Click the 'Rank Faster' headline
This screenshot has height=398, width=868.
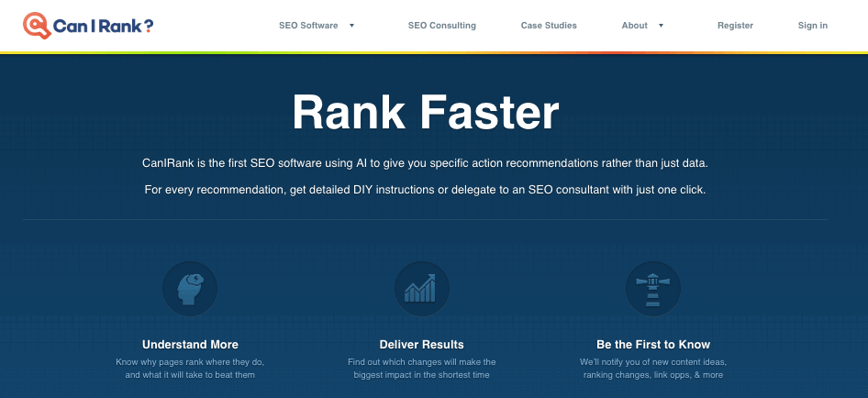click(x=425, y=113)
